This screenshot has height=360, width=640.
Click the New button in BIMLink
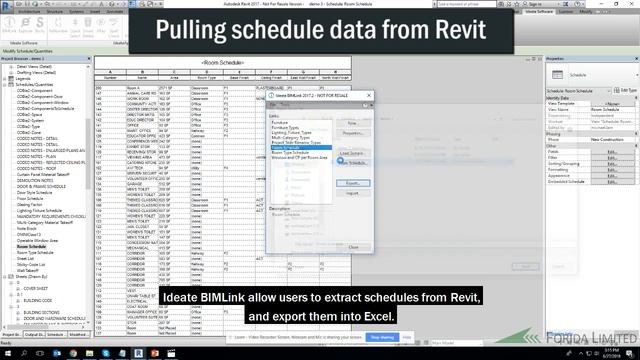[353, 123]
